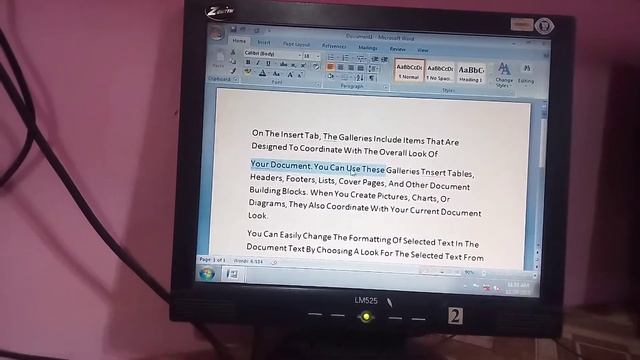640x360 pixels.
Task: Click the Text Highlight Color button
Action: tap(248, 71)
